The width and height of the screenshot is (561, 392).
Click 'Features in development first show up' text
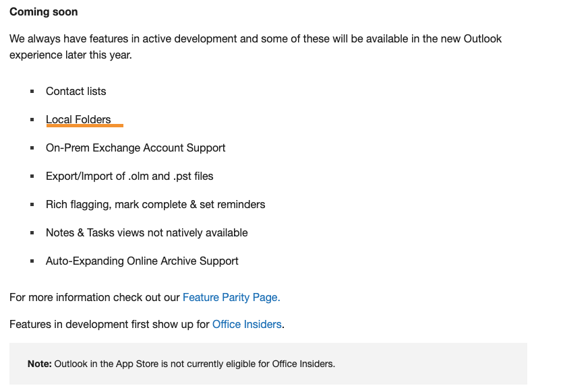click(x=109, y=324)
